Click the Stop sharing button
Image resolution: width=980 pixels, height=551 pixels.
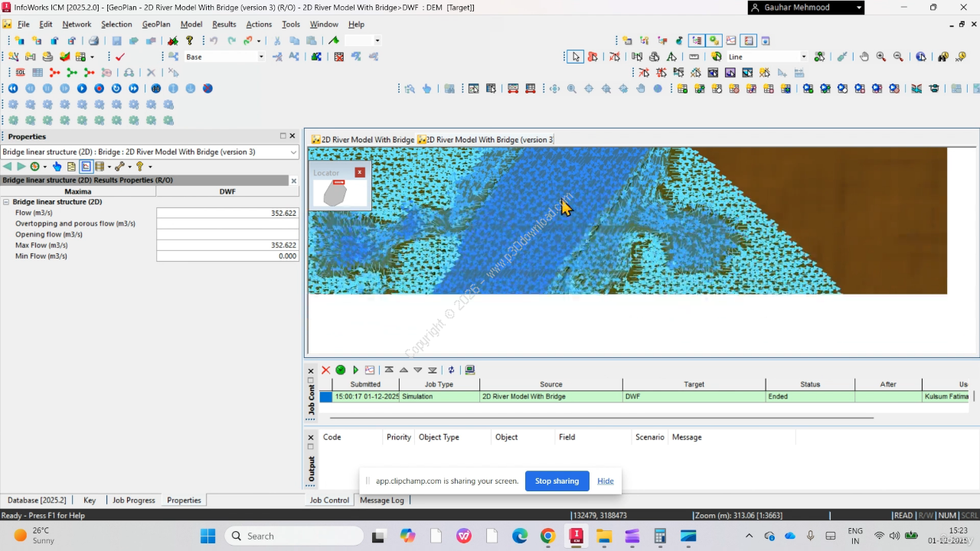[557, 481]
